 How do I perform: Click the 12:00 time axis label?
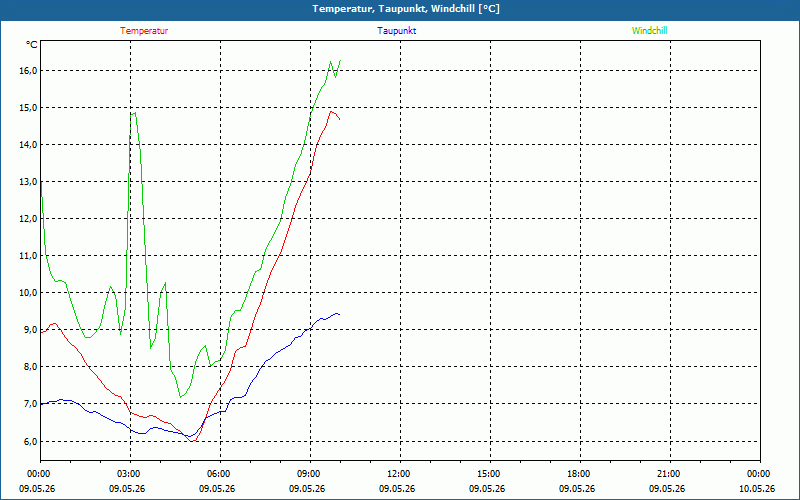click(400, 474)
